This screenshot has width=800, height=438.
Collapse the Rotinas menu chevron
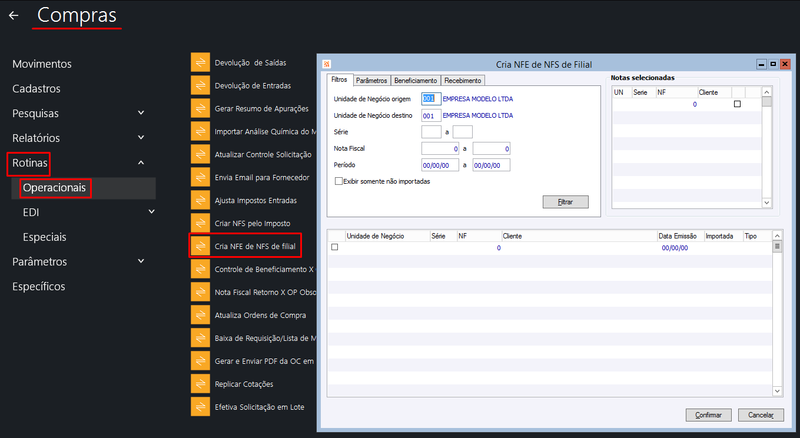[x=141, y=162]
